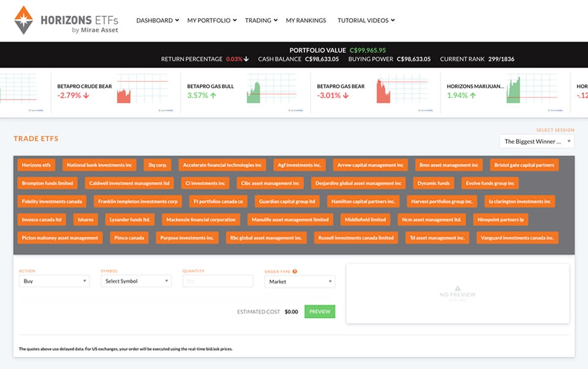
Task: Expand the Select Session dropdown
Action: [x=537, y=142]
